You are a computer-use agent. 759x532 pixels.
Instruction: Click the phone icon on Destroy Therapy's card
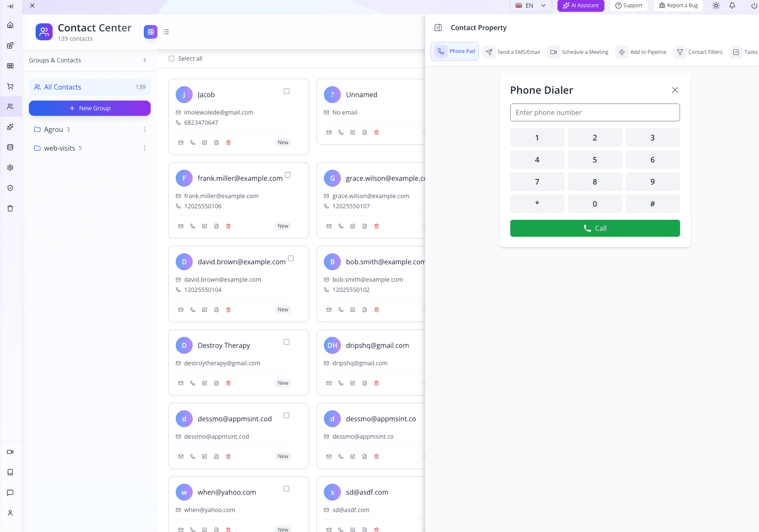193,383
